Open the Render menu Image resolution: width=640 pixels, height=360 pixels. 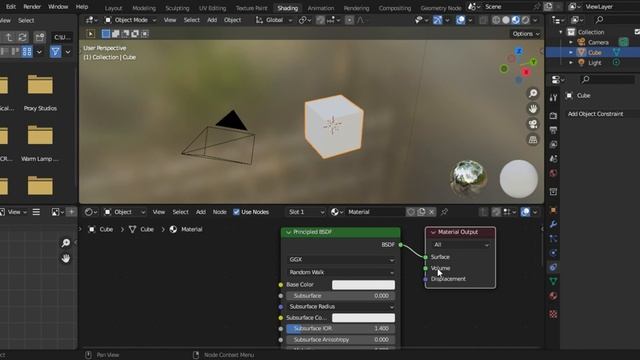[x=32, y=7]
